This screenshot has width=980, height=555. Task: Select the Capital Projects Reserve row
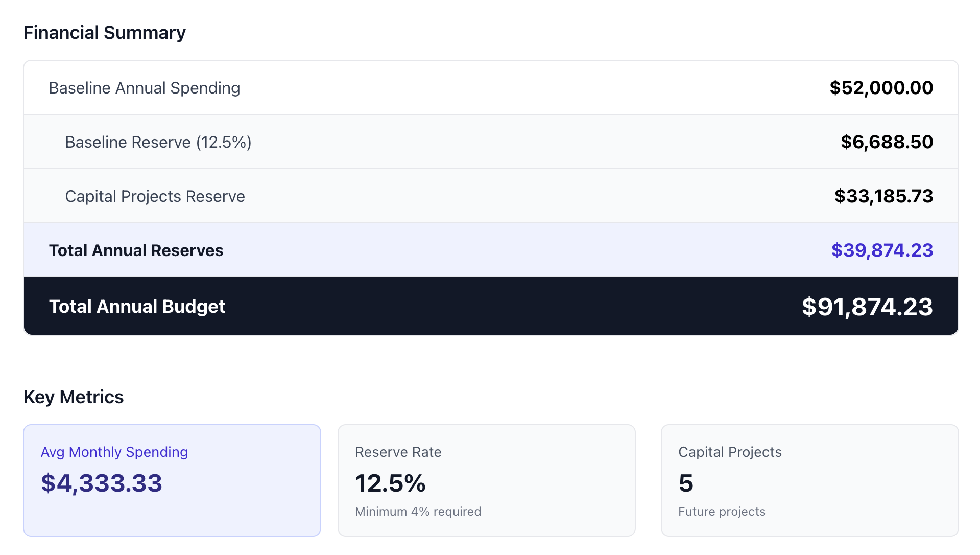click(155, 196)
